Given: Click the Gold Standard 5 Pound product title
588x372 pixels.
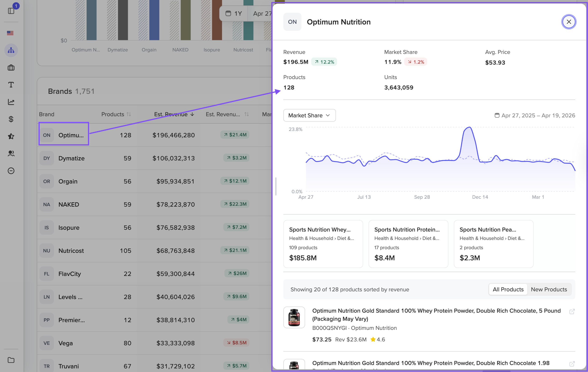Looking at the screenshot, I should point(436,315).
